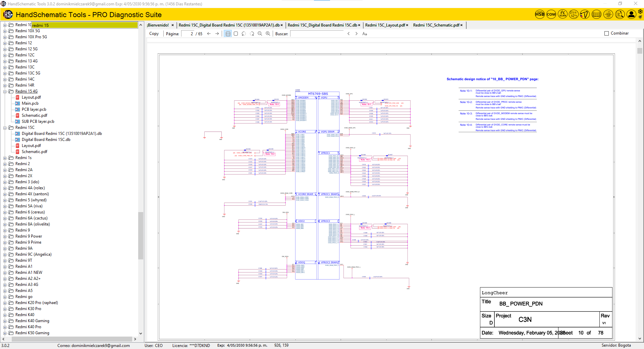This screenshot has height=349, width=644.
Task: Open PCB layer.pcb file
Action: [34, 109]
